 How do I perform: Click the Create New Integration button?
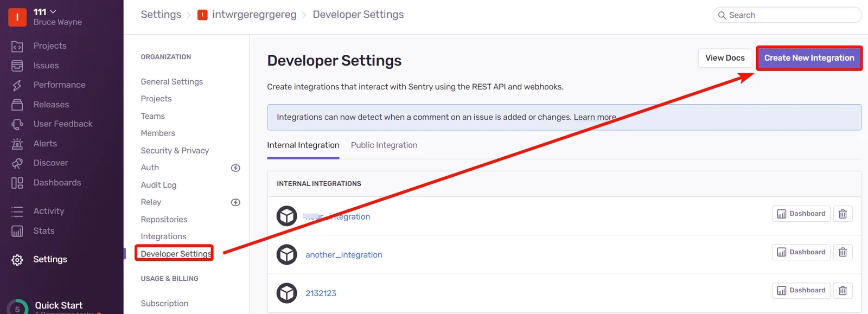click(809, 58)
